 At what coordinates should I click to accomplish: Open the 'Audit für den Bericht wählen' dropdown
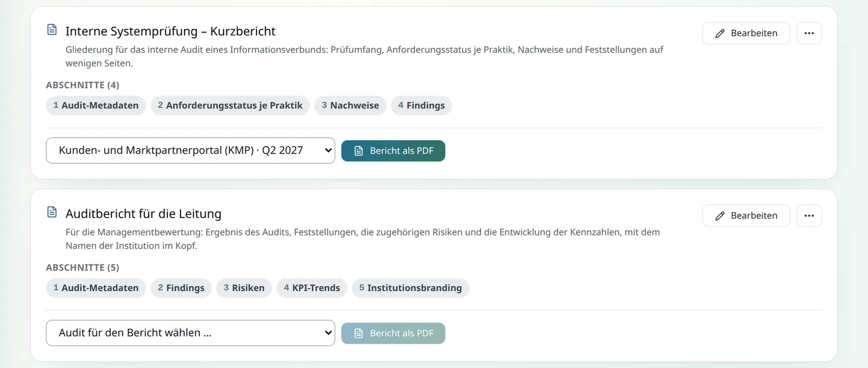tap(190, 333)
